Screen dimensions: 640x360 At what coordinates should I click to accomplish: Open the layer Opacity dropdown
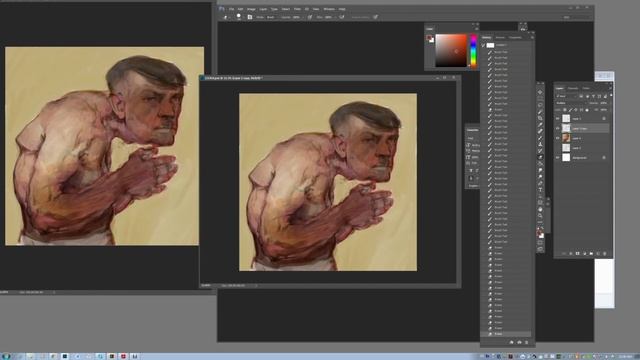(603, 103)
